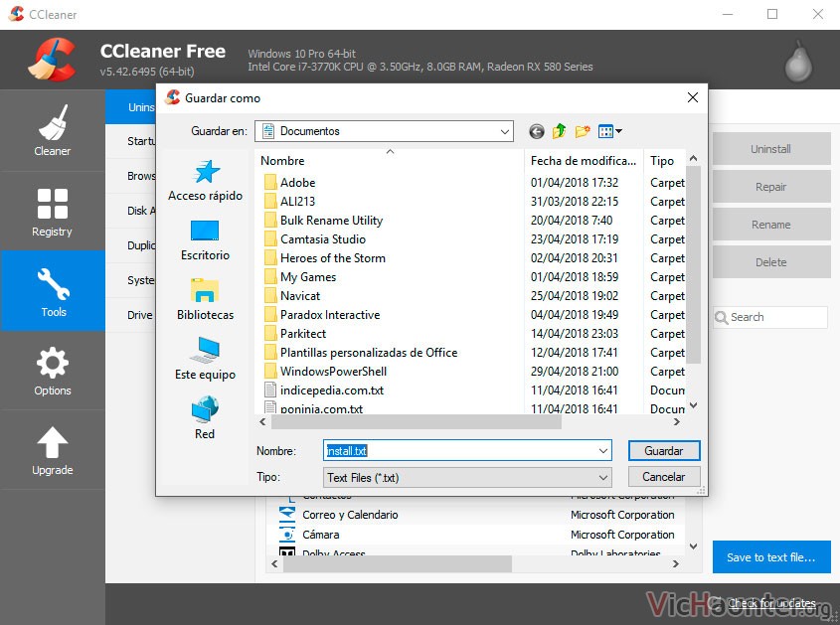
Task: Click the Delete button in CCleaner
Action: (770, 262)
